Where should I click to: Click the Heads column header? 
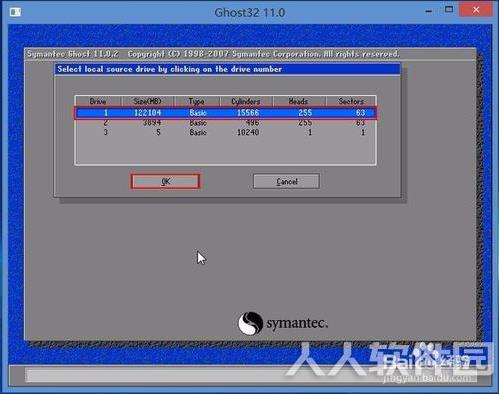(299, 101)
